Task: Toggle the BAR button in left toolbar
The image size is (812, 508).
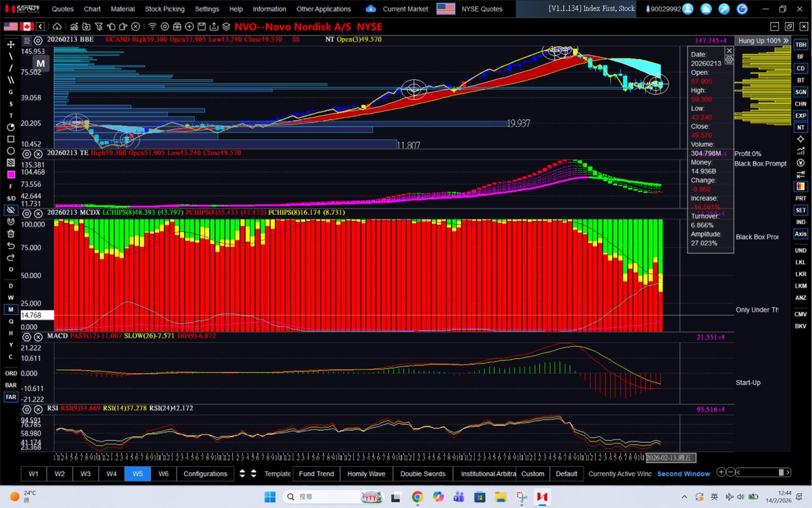Action: pos(11,385)
